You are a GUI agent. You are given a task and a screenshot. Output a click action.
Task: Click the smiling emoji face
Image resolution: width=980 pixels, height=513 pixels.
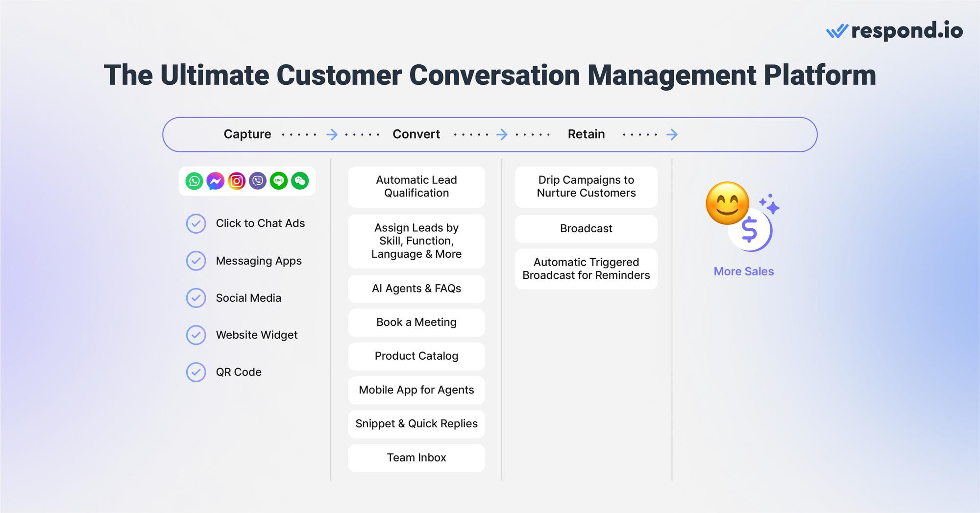727,203
